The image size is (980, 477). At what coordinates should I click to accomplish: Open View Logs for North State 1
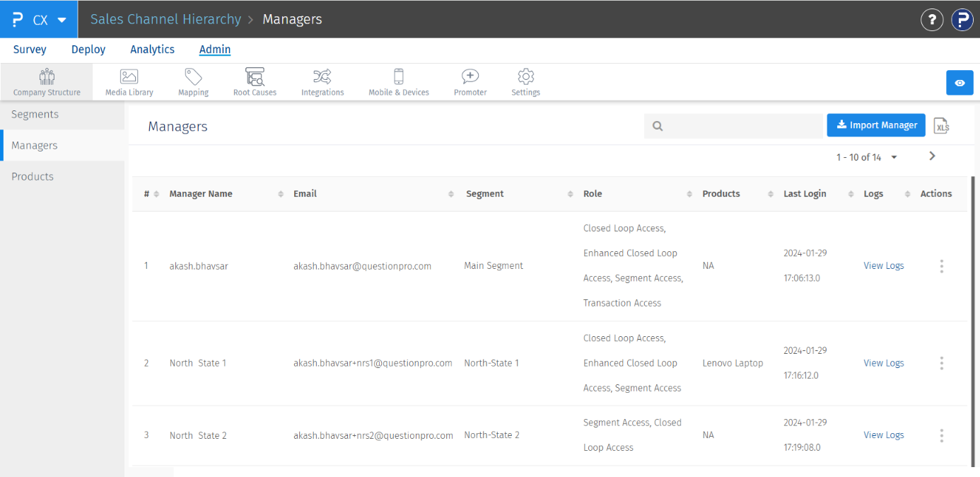point(884,363)
